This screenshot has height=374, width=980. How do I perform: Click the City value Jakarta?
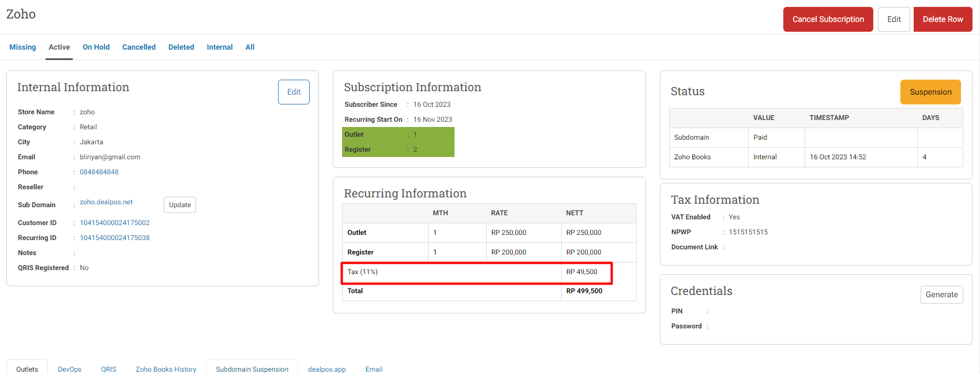91,142
